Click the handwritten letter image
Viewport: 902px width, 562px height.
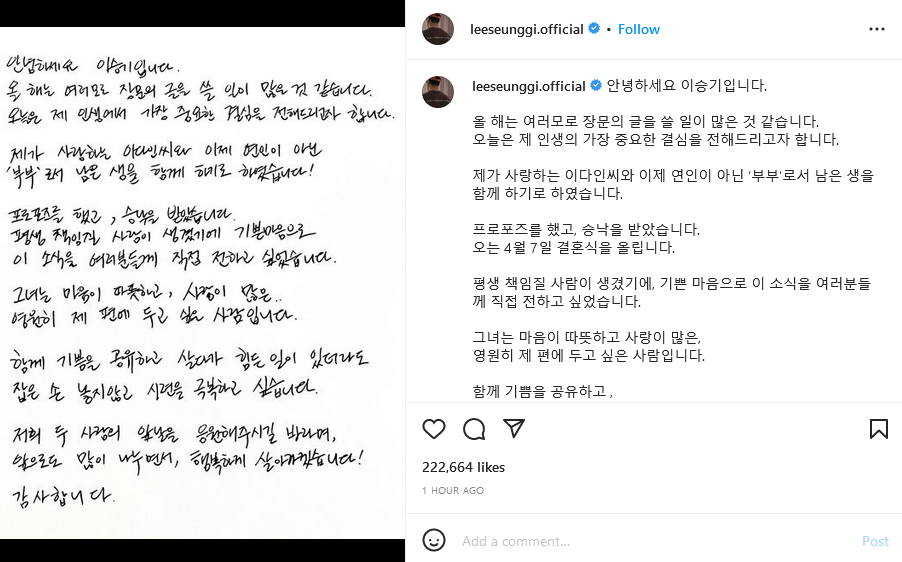coord(202,282)
